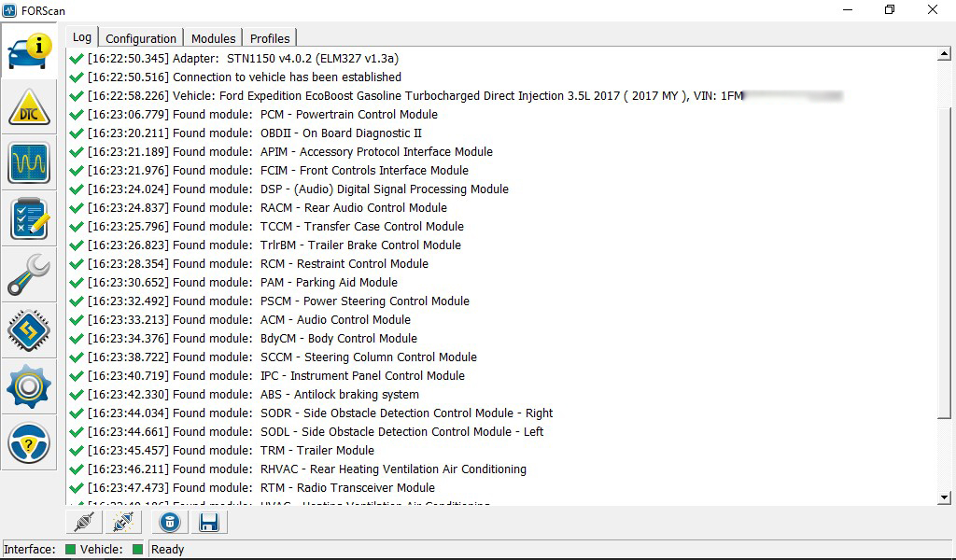956x560 pixels.
Task: Click the 'Ready' status bar text
Action: (167, 550)
